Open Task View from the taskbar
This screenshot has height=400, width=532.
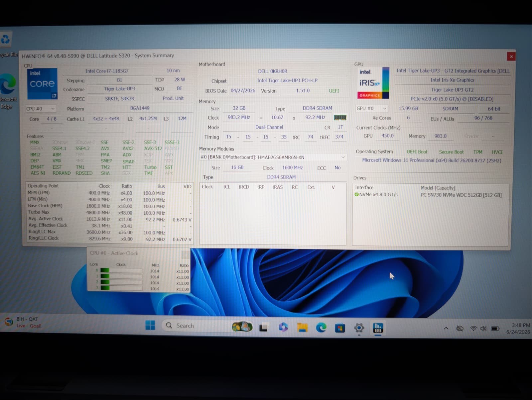(263, 328)
